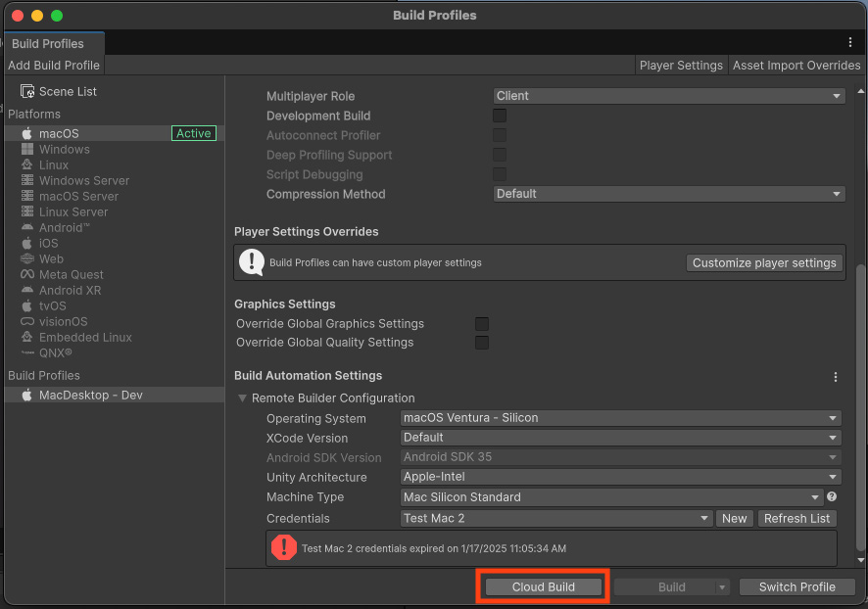Select the visionOS headset icon
The width and height of the screenshot is (868, 609).
click(27, 321)
